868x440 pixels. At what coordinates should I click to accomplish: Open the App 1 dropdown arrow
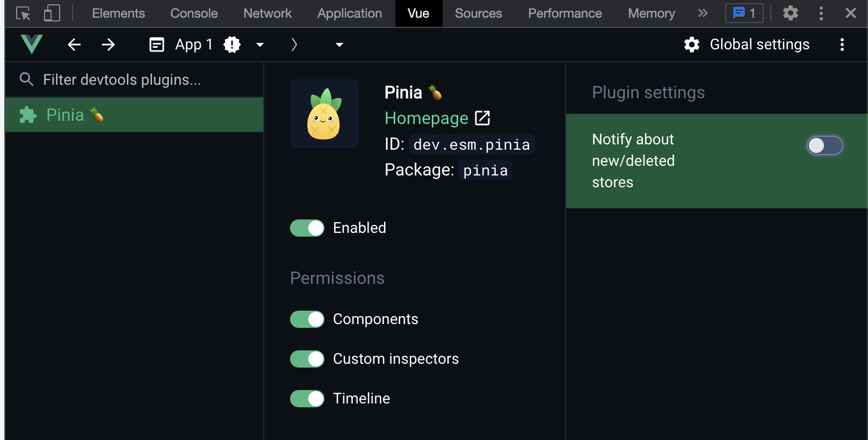[x=260, y=45]
